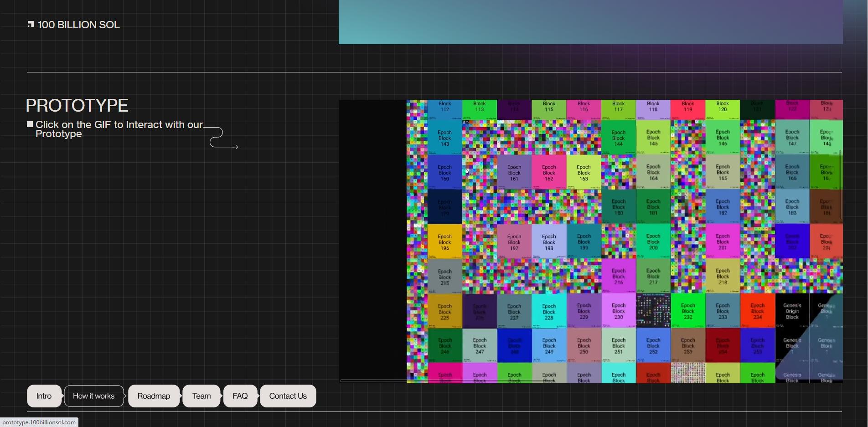Click the small square logo icon beside 100 BILLION SOL
The height and width of the screenshot is (427, 868).
click(31, 24)
